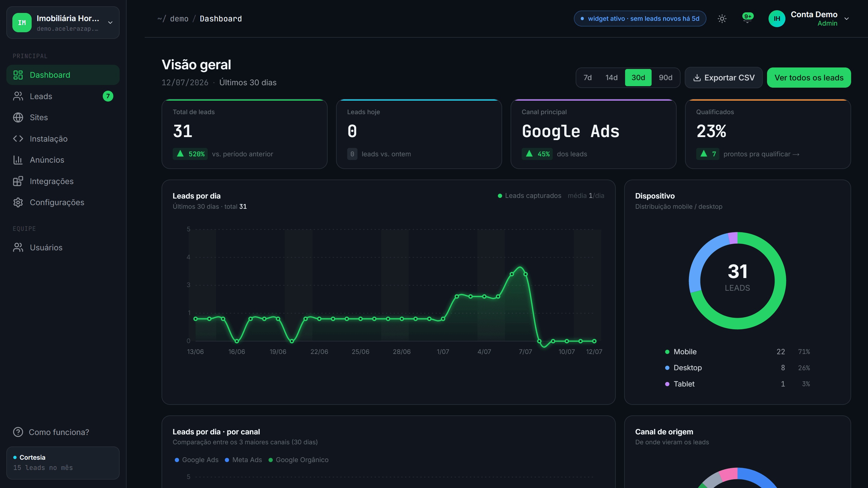Image resolution: width=868 pixels, height=488 pixels.
Task: Click the 'média 1/dia' label
Action: pos(586,196)
